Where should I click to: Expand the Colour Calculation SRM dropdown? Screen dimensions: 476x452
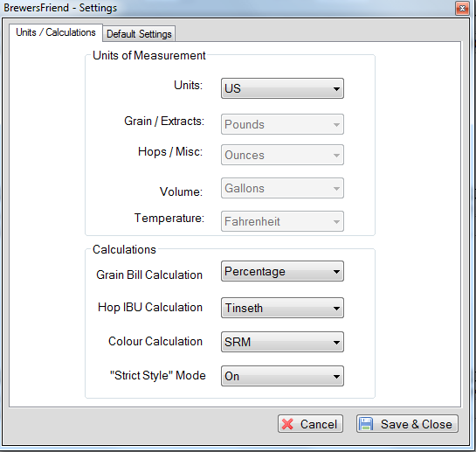(x=282, y=342)
